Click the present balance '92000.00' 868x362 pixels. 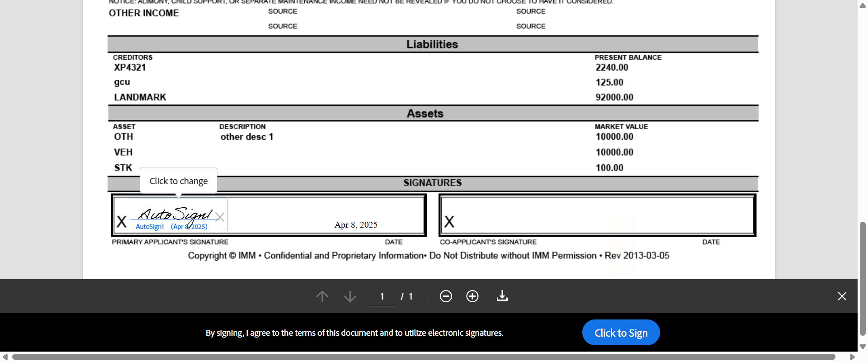pyautogui.click(x=614, y=97)
